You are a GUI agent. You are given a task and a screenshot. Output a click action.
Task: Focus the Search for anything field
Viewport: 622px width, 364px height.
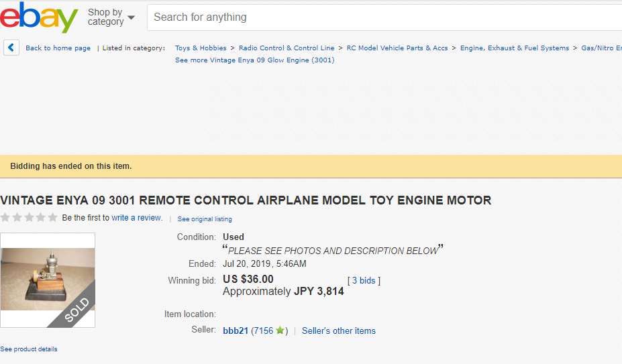click(384, 17)
